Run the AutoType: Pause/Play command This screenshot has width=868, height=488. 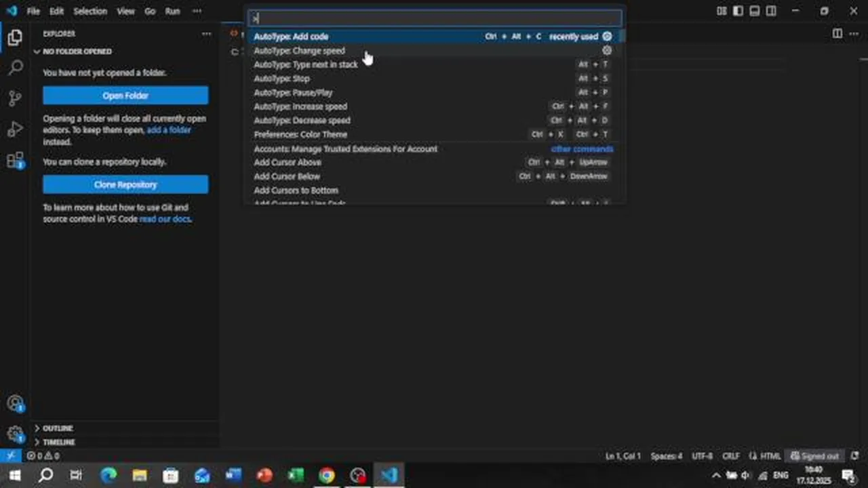point(434,92)
